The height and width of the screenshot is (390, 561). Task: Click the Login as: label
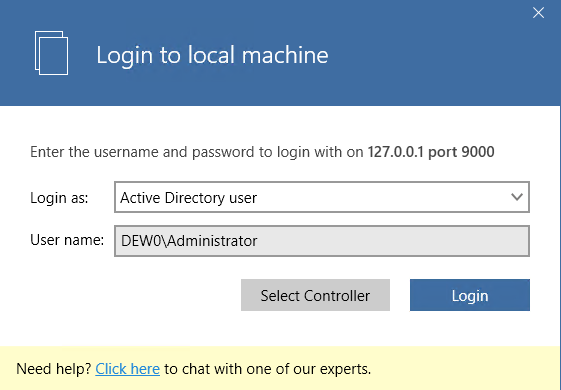tap(59, 198)
